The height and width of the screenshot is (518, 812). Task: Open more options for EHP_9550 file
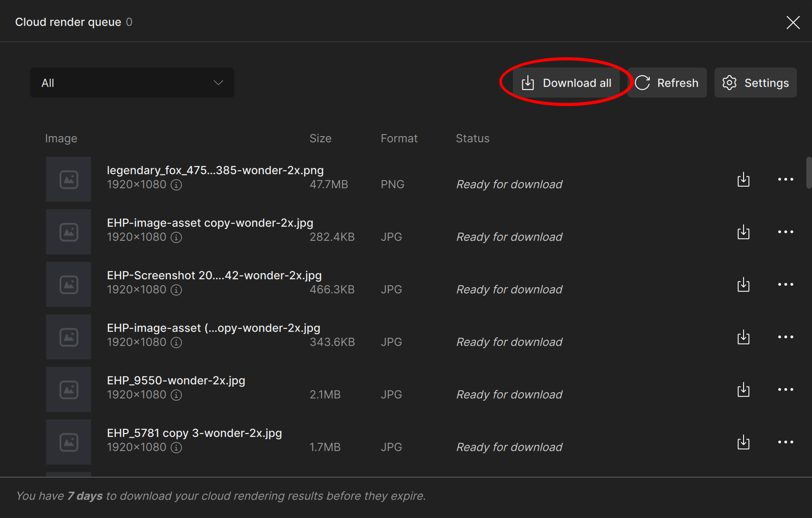[x=785, y=389]
